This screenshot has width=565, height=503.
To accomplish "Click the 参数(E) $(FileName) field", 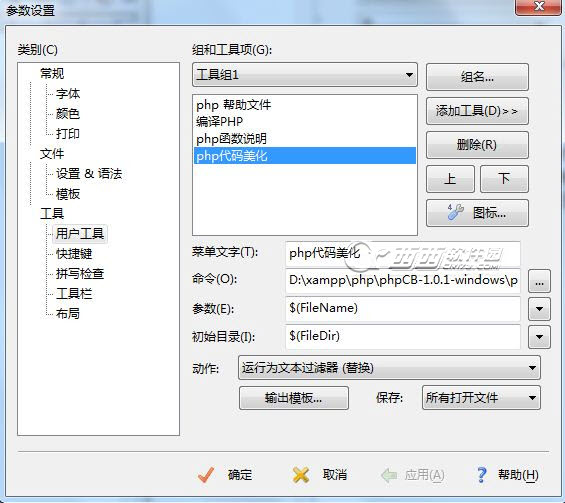I will tap(403, 308).
